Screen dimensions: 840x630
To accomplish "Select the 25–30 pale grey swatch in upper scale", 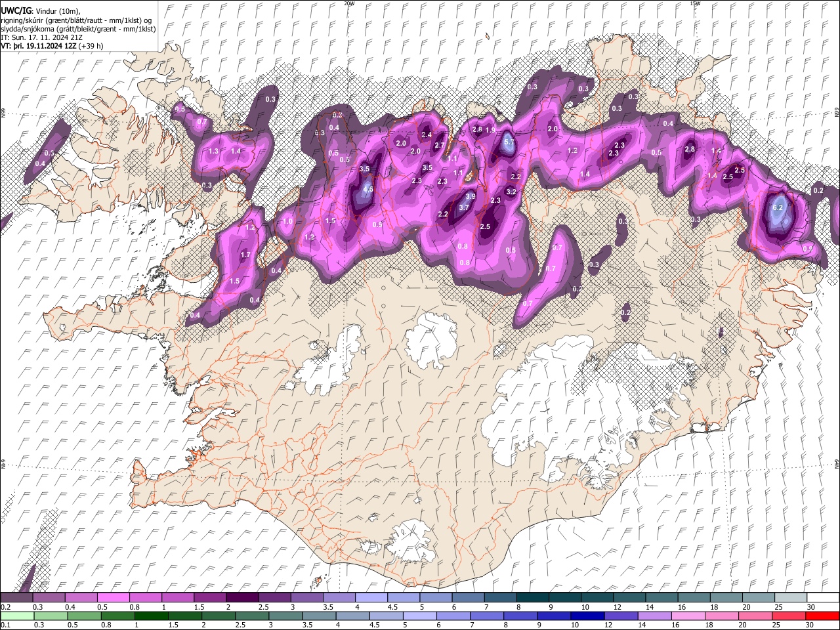I will coord(791,598).
